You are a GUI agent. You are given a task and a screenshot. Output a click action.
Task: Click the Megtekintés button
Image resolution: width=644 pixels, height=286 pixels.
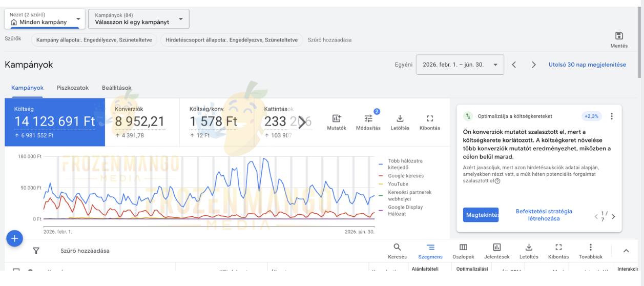[x=481, y=215]
